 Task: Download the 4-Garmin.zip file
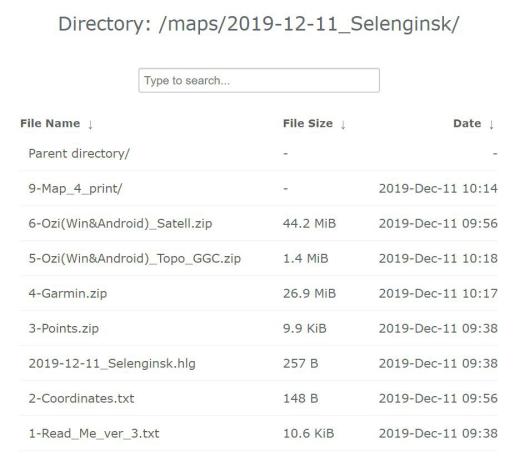[68, 294]
